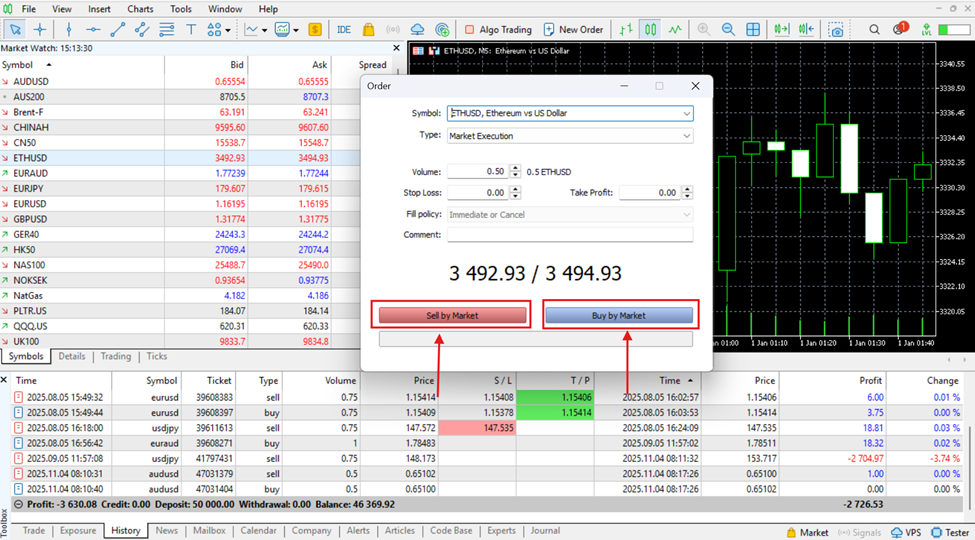Viewport: 975px width, 540px height.
Task: Zoom out the chart
Action: (x=729, y=29)
